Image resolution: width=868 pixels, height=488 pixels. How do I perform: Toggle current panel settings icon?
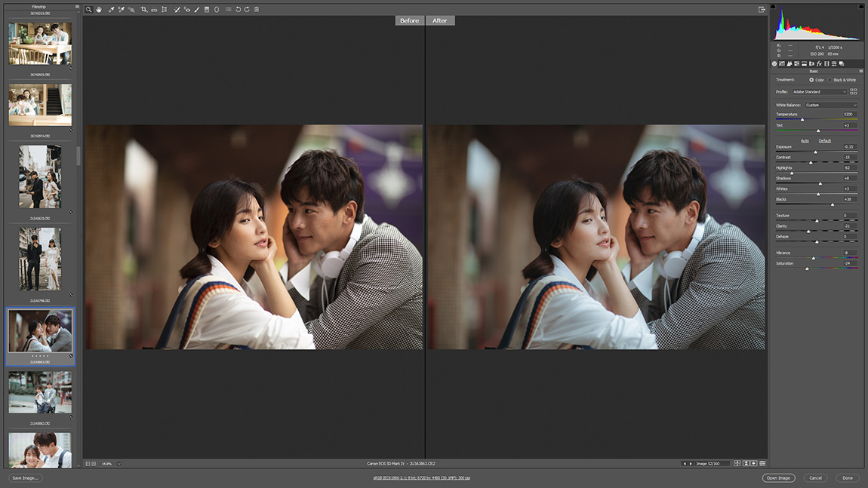click(x=762, y=463)
